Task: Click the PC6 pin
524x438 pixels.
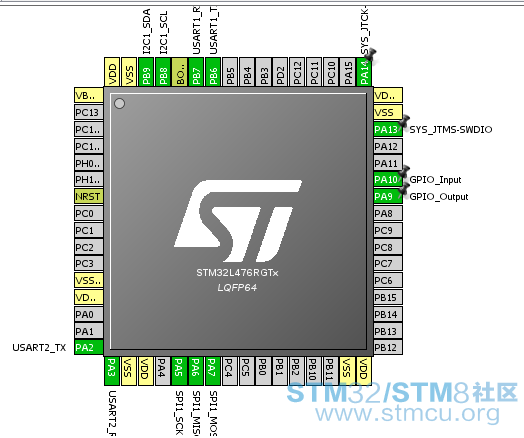Action: 388,280
